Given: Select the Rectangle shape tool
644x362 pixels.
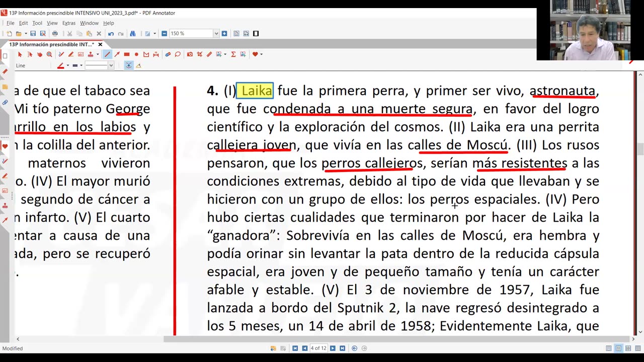Looking at the screenshot, I should [127, 54].
